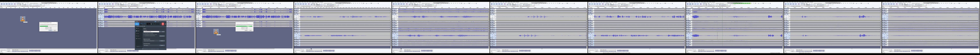The width and height of the screenshot is (980, 55).
Task: Click the red record button in the dark recorder panel
Action: click(x=163, y=24)
